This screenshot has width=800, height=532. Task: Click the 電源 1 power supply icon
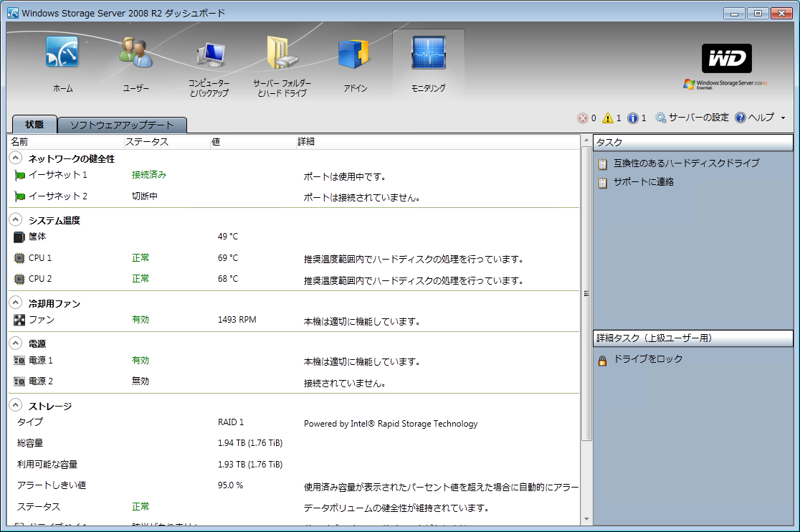19,361
